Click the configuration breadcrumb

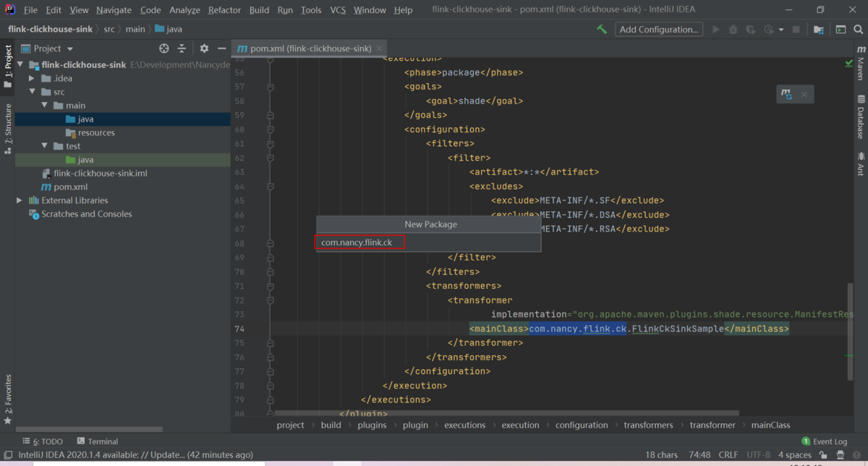tap(582, 425)
